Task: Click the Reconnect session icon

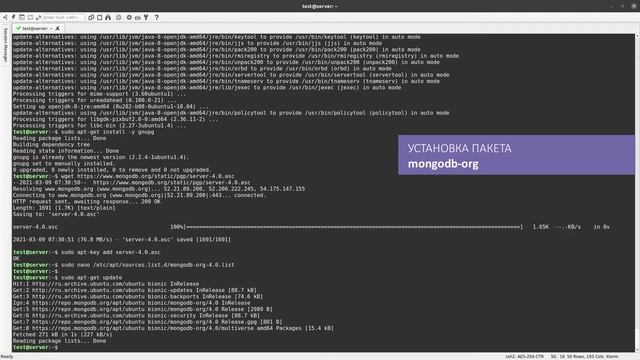Action: coord(38,18)
